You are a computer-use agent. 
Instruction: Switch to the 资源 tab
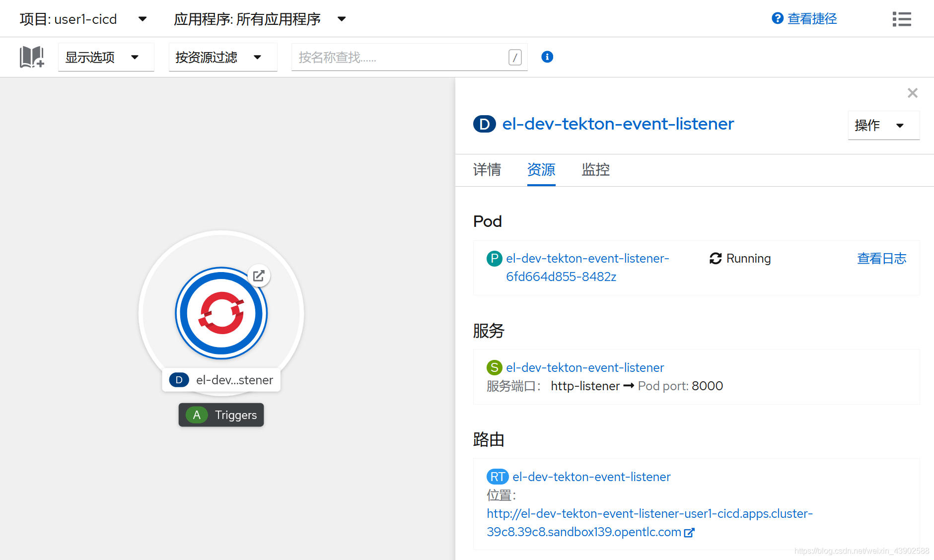point(541,170)
